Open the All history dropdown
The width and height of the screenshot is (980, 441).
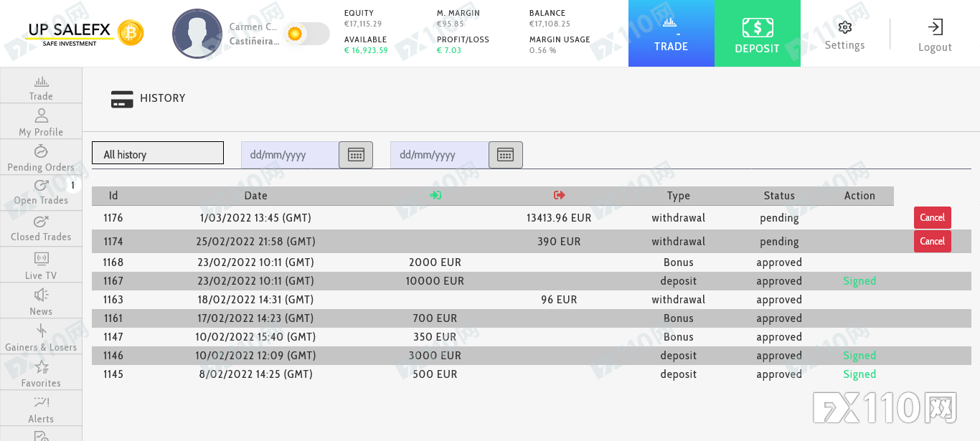coord(158,153)
